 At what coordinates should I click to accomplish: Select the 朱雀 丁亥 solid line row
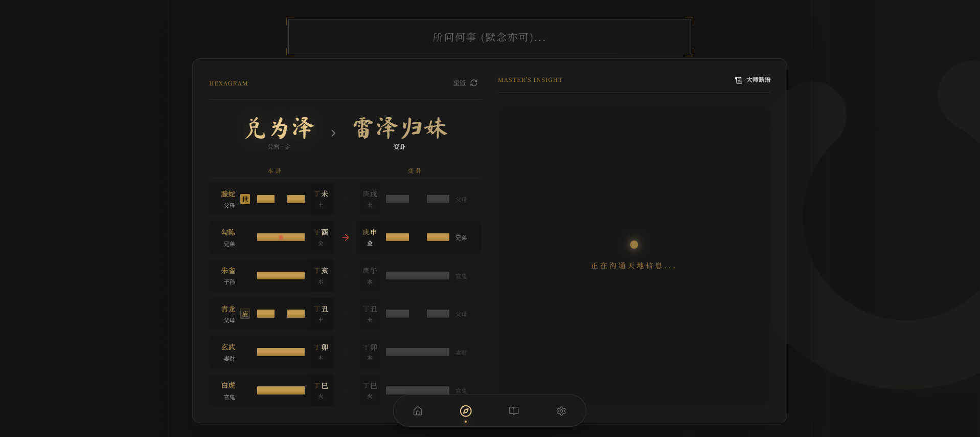pos(281,275)
